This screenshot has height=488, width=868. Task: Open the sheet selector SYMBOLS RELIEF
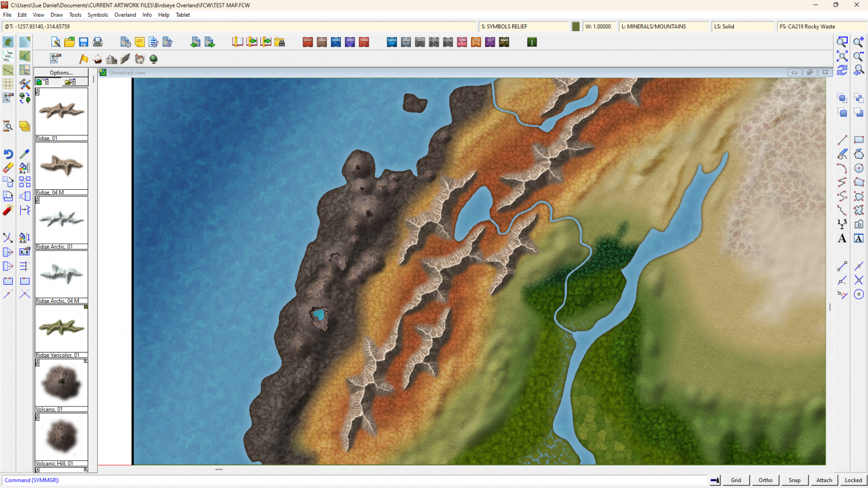[524, 27]
